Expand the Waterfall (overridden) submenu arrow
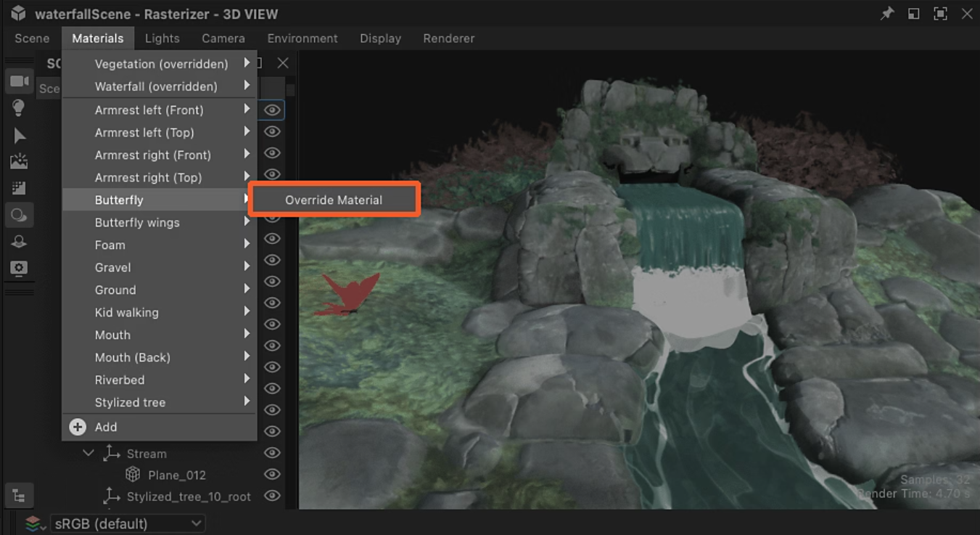Viewport: 980px width, 535px height. coord(247,86)
